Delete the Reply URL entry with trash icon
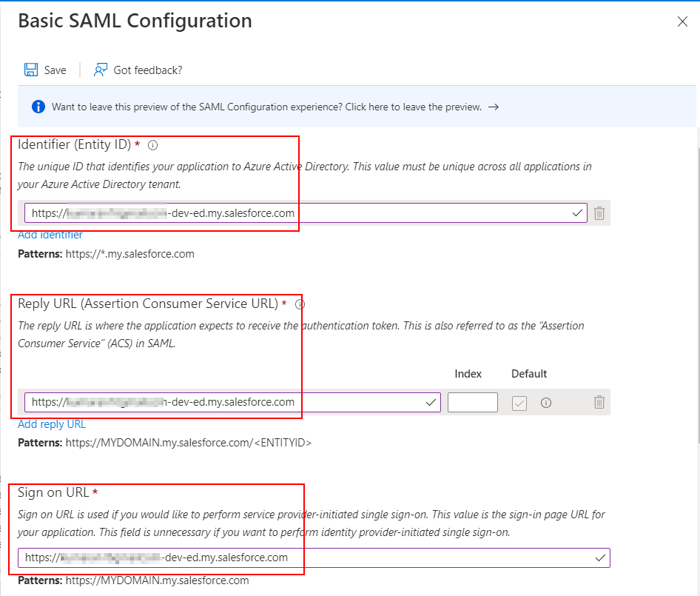Viewport: 700px width, 596px height. [599, 402]
